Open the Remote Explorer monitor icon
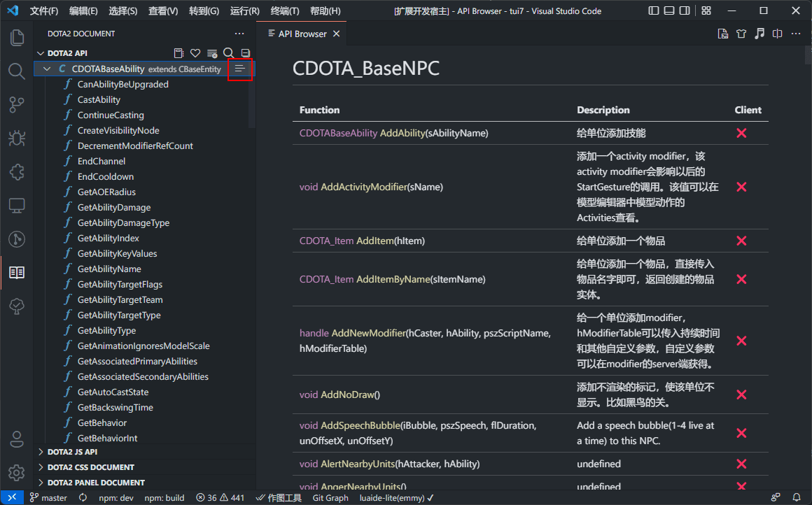The height and width of the screenshot is (505, 812). point(17,206)
